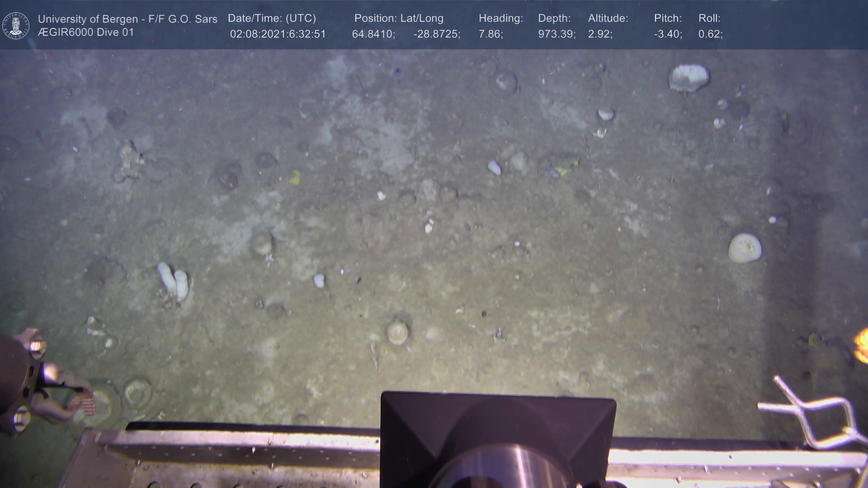Click the round white sponge at right edge
The width and height of the screenshot is (868, 488).
[745, 248]
